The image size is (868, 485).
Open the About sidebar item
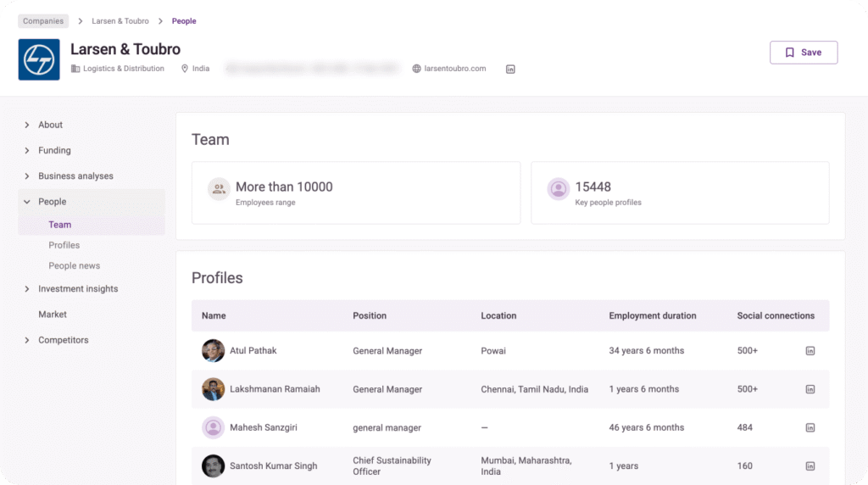click(50, 125)
